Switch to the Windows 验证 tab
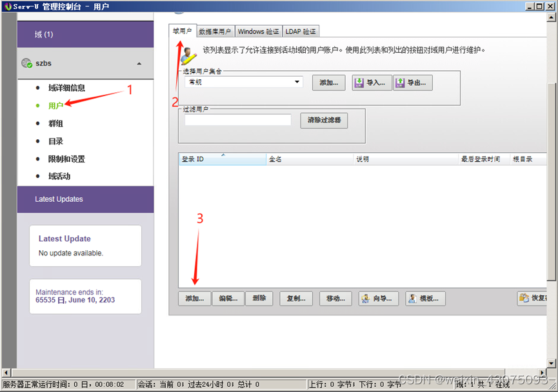 coord(259,32)
